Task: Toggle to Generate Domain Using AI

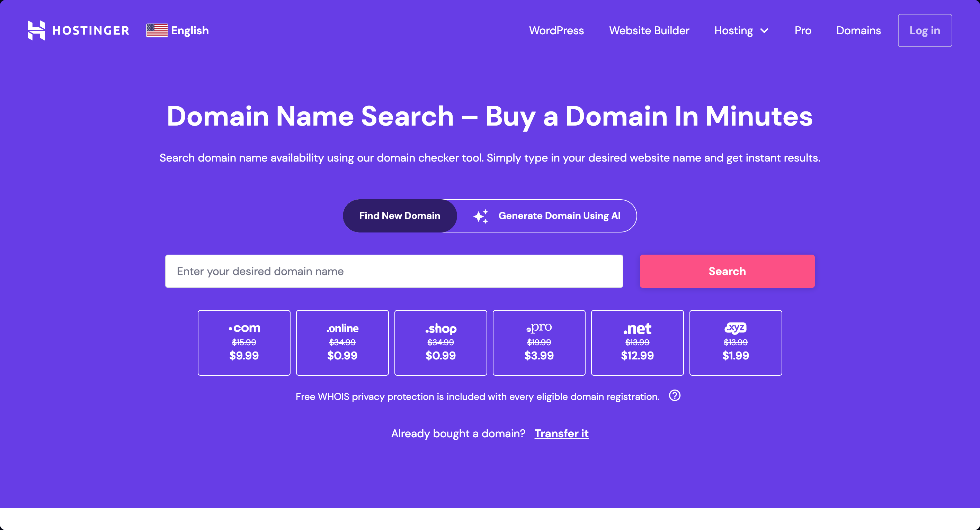Action: (559, 216)
